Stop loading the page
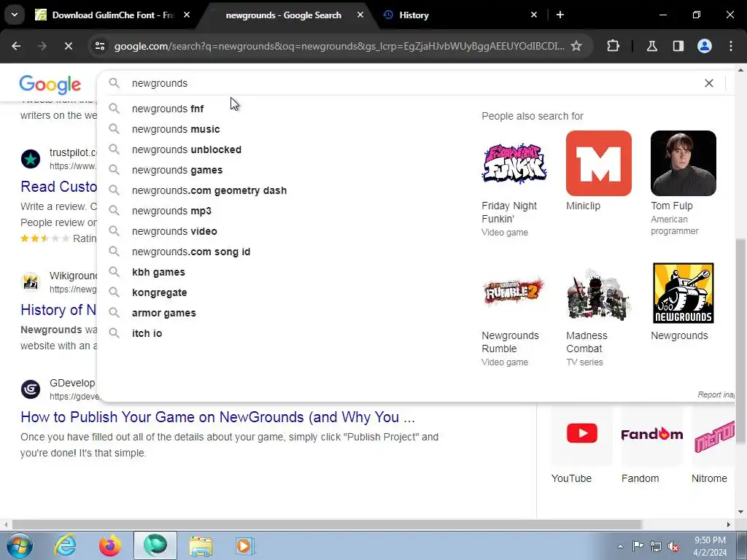 pyautogui.click(x=68, y=46)
